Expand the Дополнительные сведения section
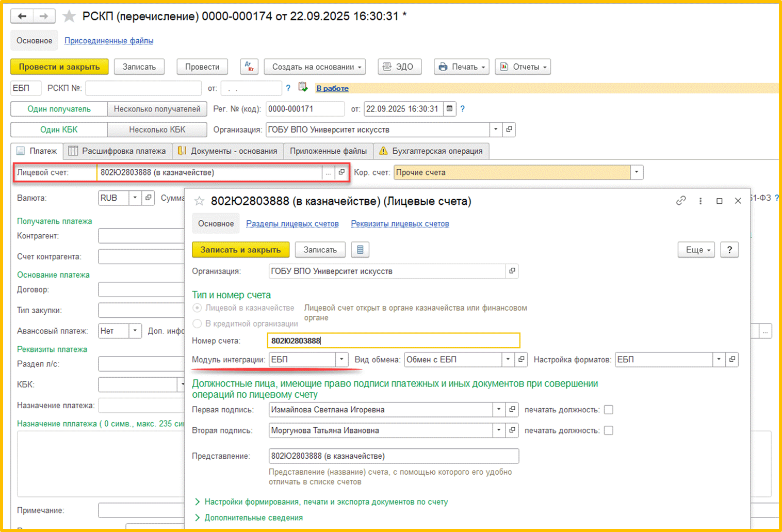 click(249, 518)
